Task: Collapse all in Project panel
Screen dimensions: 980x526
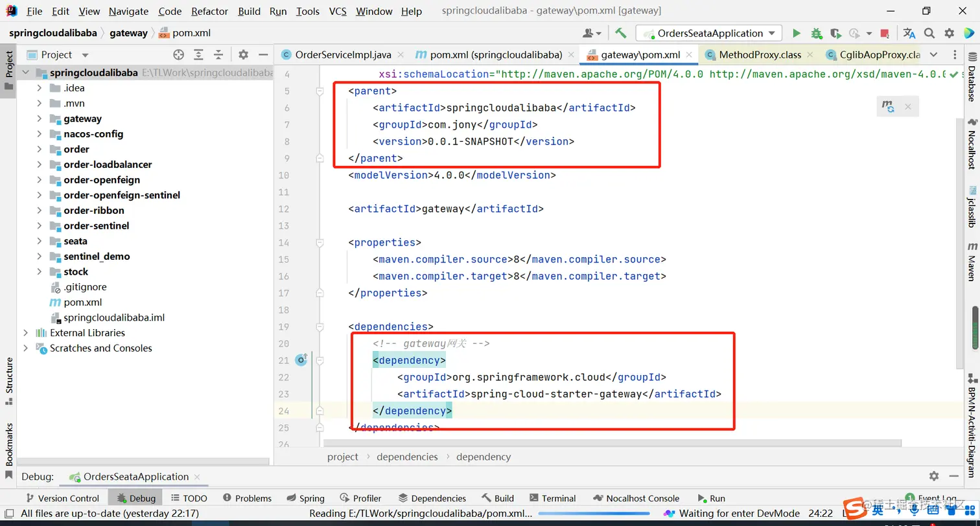Action: click(x=218, y=55)
